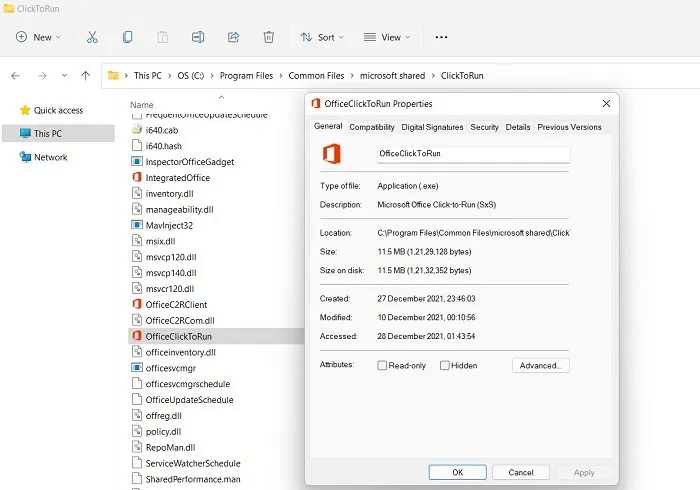Screen dimensions: 700x490
Task: Switch to the Digital Signatures tab
Action: (x=432, y=127)
